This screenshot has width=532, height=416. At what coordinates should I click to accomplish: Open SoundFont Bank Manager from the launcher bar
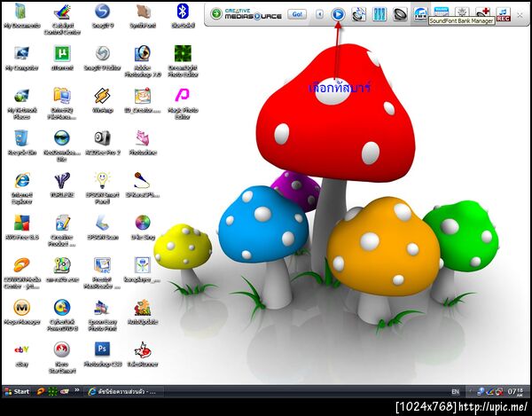(420, 13)
